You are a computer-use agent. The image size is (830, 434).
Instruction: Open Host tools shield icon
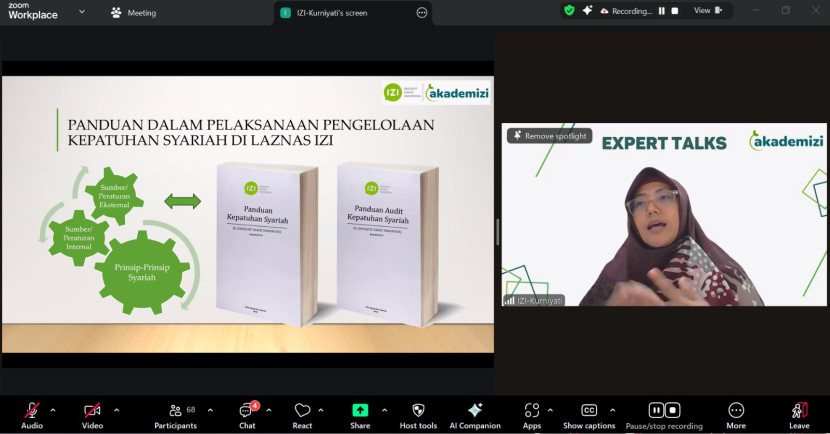(418, 411)
